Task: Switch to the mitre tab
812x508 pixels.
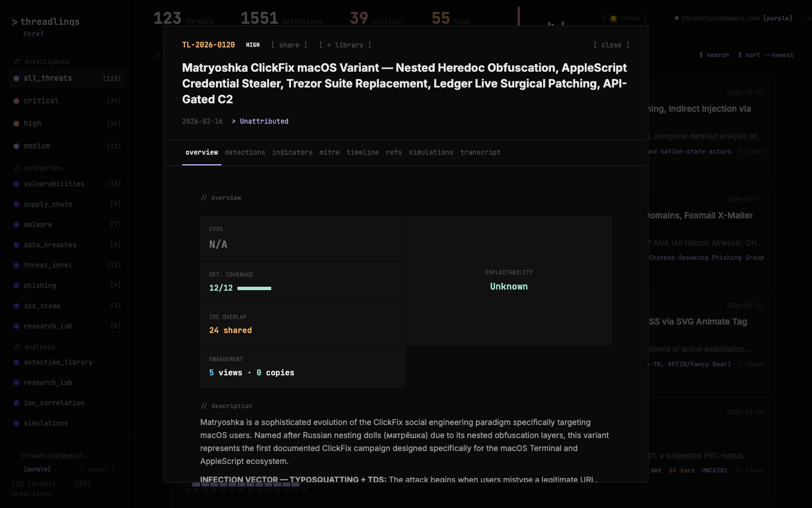Action: [329, 152]
